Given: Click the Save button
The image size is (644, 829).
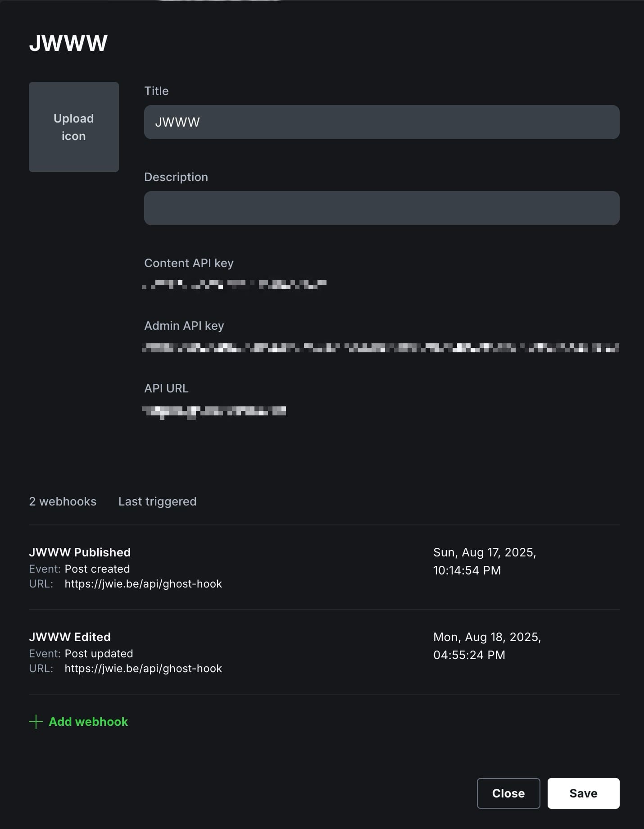Looking at the screenshot, I should [x=584, y=793].
